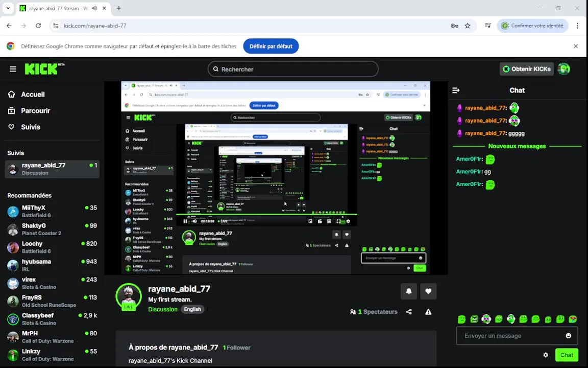Click AmerOF1r username on the gg message
The height and width of the screenshot is (368, 588).
[469, 172]
